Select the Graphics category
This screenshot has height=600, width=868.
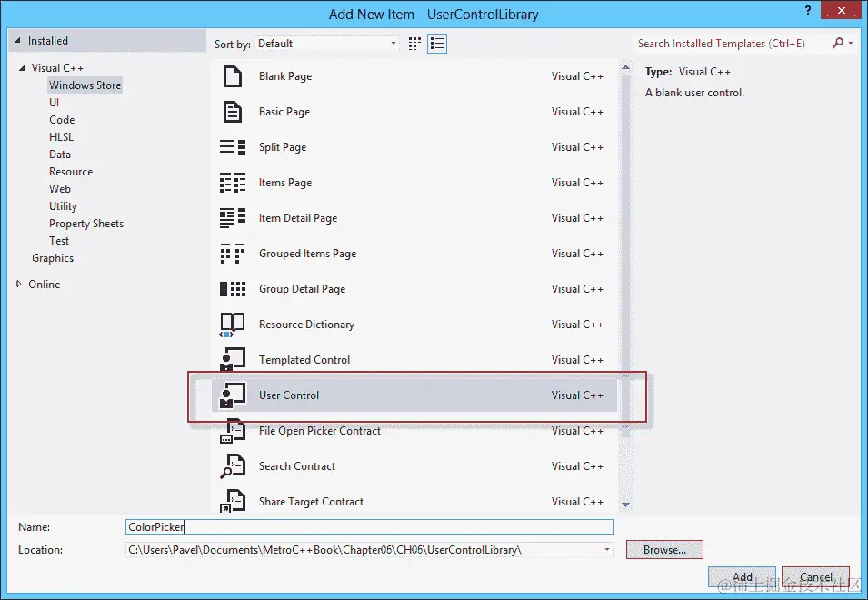(53, 258)
